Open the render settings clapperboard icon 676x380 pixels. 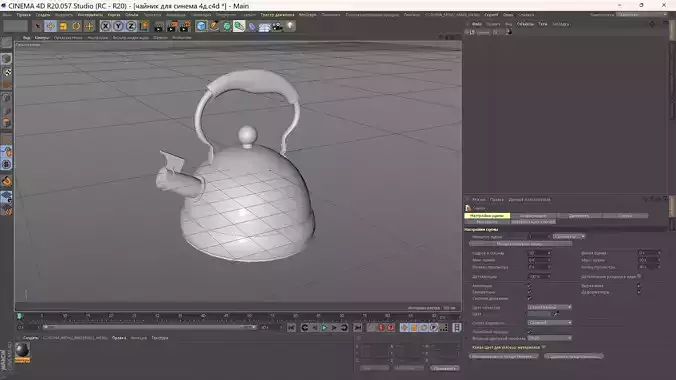[185, 26]
